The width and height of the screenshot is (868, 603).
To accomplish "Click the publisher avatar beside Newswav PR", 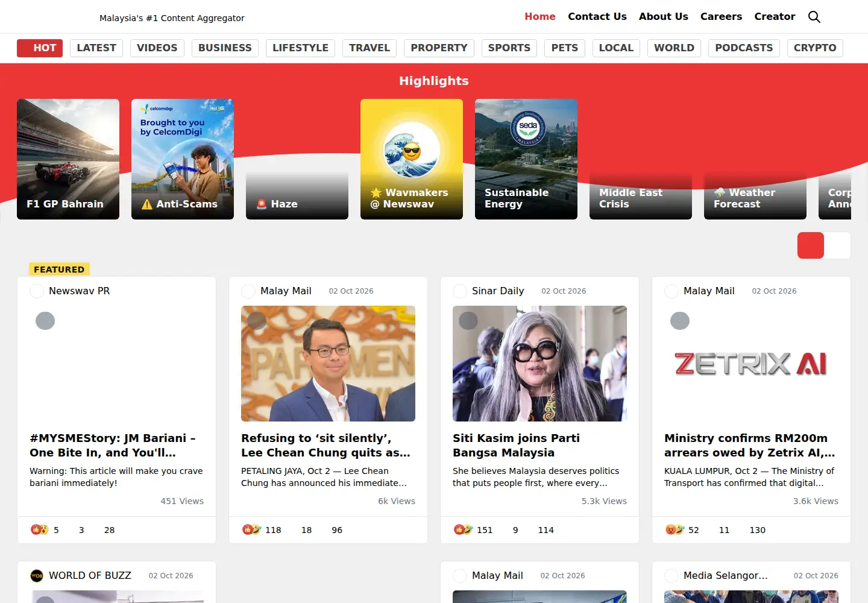I will pos(37,291).
